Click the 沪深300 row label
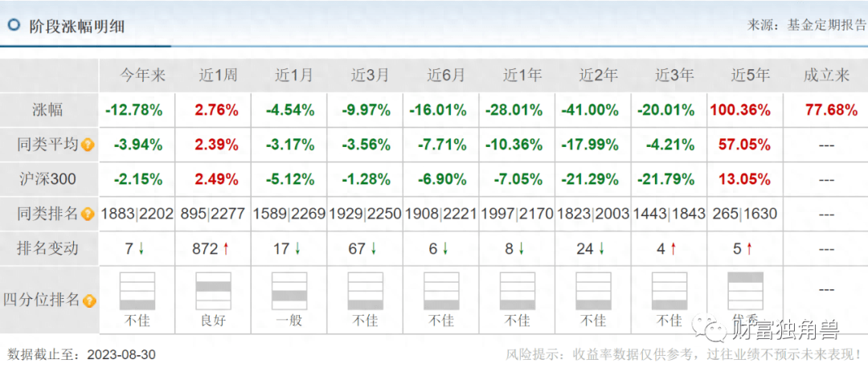This screenshot has height=368, width=868. [49, 179]
